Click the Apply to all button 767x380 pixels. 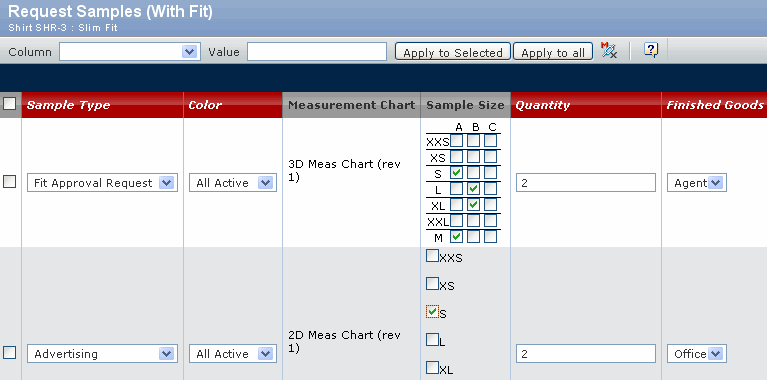click(x=553, y=52)
